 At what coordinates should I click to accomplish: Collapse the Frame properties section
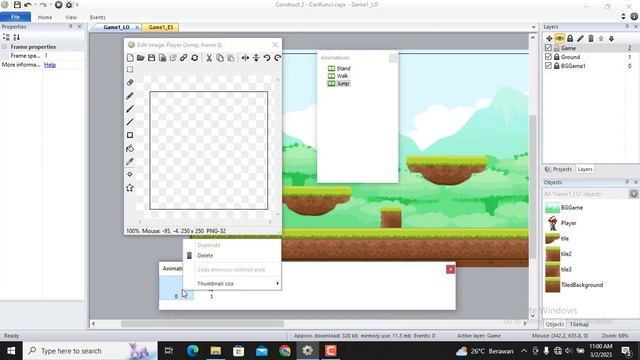pos(4,47)
